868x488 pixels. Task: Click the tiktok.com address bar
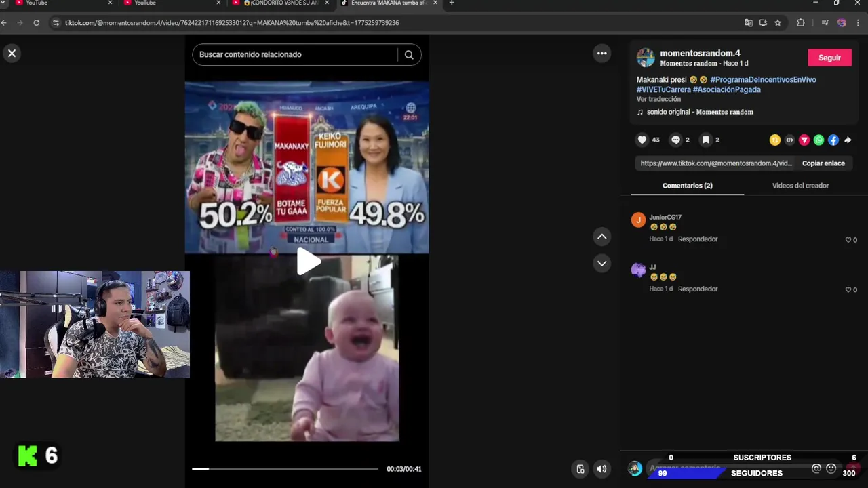click(393, 23)
